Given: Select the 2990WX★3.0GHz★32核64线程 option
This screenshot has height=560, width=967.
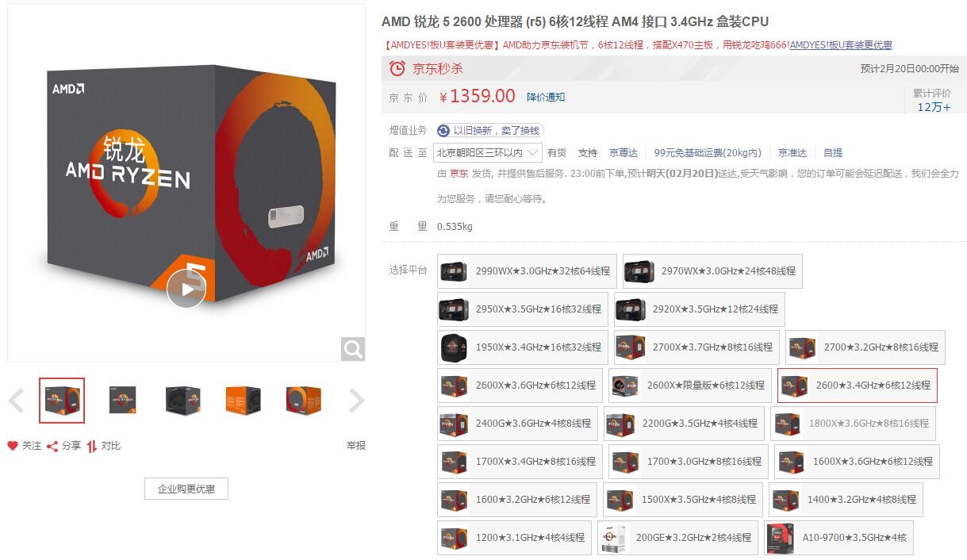Looking at the screenshot, I should tap(527, 270).
